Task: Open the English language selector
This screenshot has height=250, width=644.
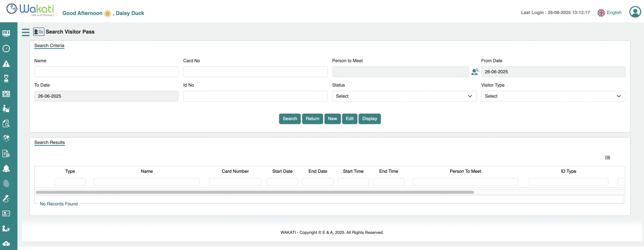Action: click(610, 13)
